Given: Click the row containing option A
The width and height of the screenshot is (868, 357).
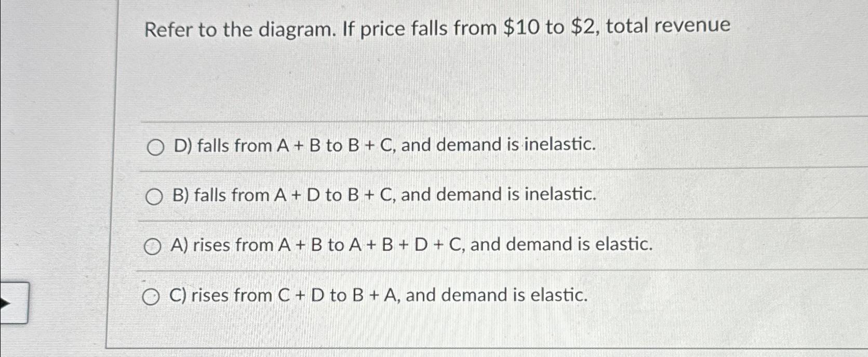Looking at the screenshot, I should pyautogui.click(x=410, y=245).
